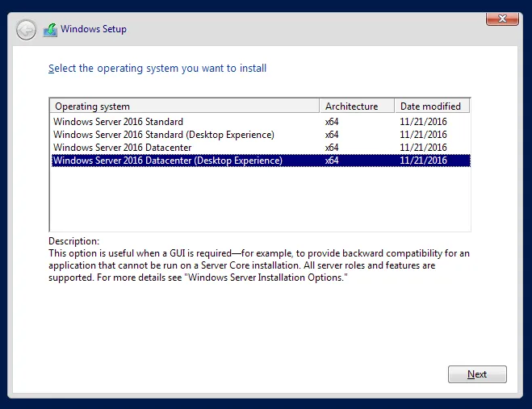
Task: Click the date in the Datacenter core row
Action: click(423, 148)
